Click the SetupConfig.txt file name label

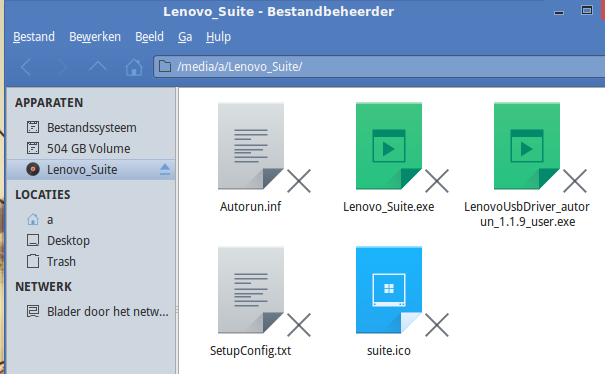pyautogui.click(x=250, y=351)
